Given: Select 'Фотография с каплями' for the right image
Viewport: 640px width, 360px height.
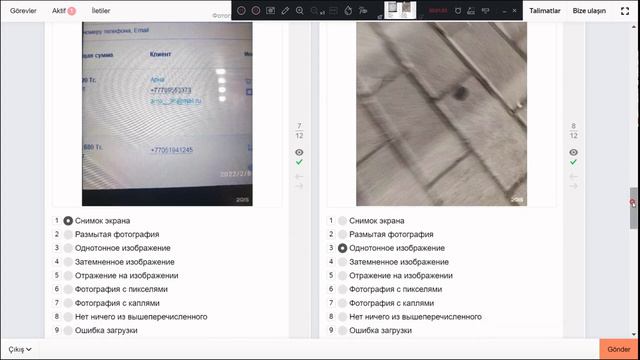Looking at the screenshot, I should click(342, 303).
